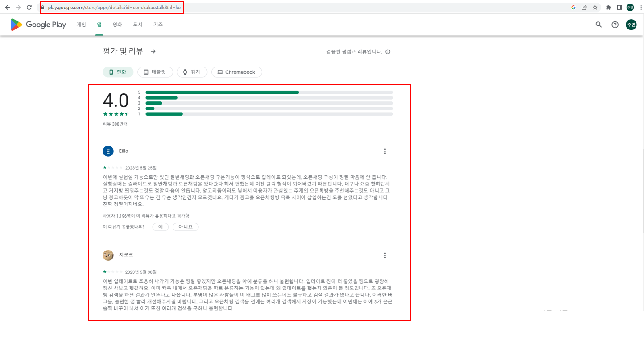644x339 pixels.
Task: Click the 4-star rating distribution bar
Action: (269, 98)
